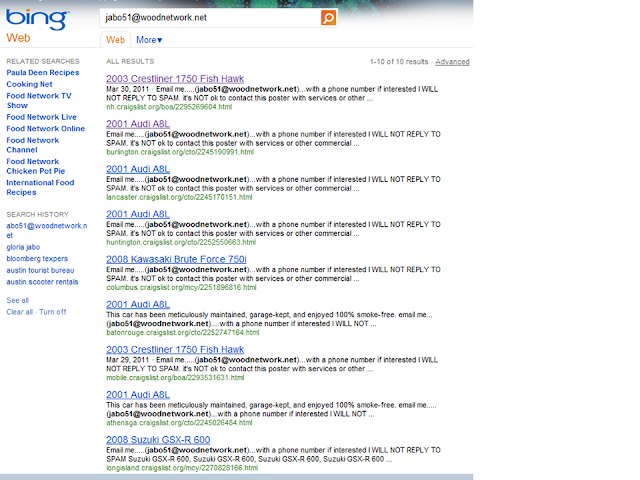Image resolution: width=640 pixels, height=480 pixels.
Task: Open the Advanced search link
Action: click(x=452, y=62)
